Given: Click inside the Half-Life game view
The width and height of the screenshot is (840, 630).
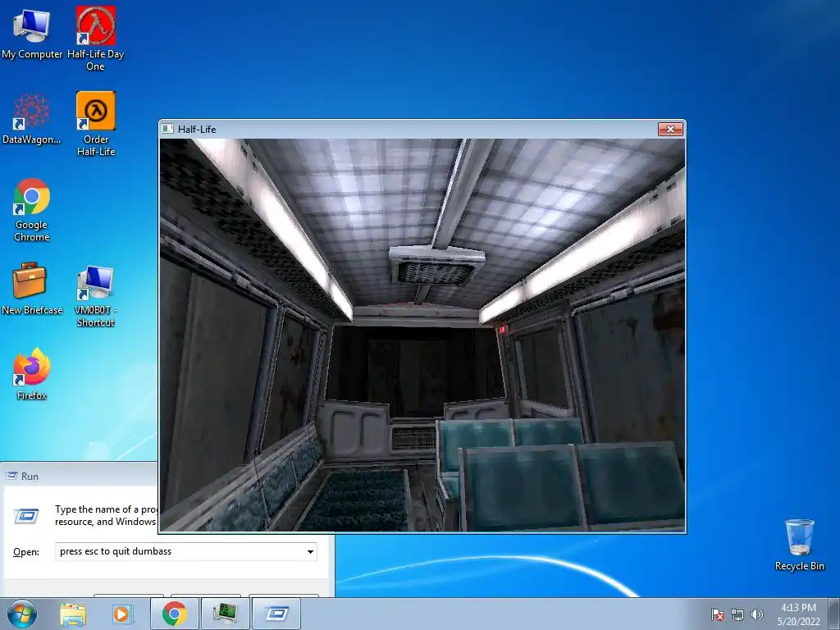Looking at the screenshot, I should pos(422,335).
